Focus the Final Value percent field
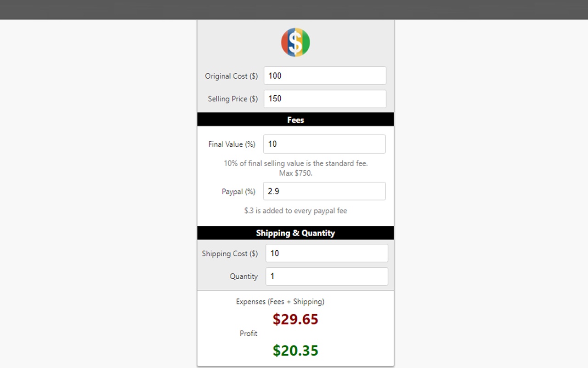The width and height of the screenshot is (588, 368). click(x=324, y=144)
